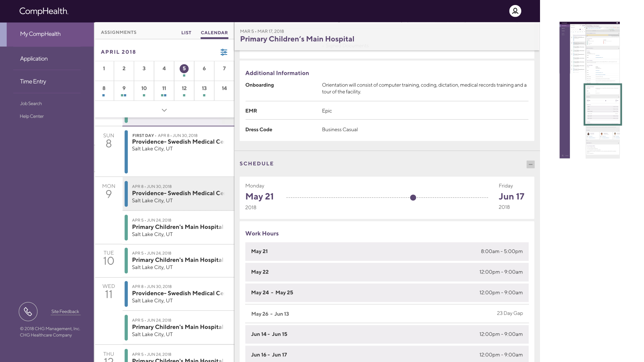Select April 3 in the calendar
The image size is (644, 362).
(x=144, y=70)
